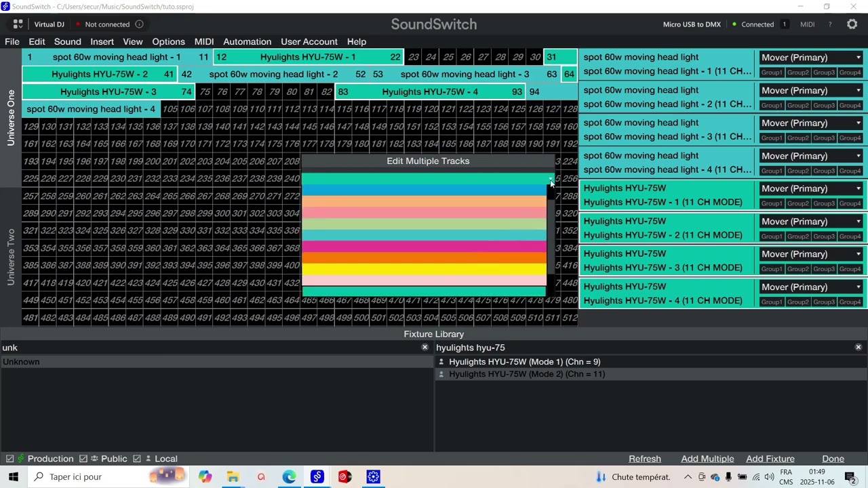Open Mover dropdown for HYU-75W 1
This screenshot has width=868, height=488.
tap(811, 188)
